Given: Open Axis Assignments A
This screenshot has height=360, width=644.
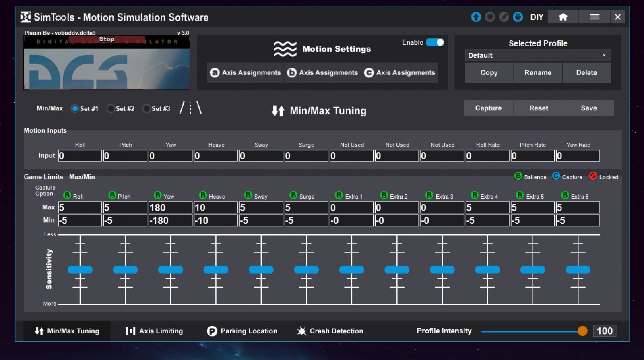Looking at the screenshot, I should [x=245, y=73].
